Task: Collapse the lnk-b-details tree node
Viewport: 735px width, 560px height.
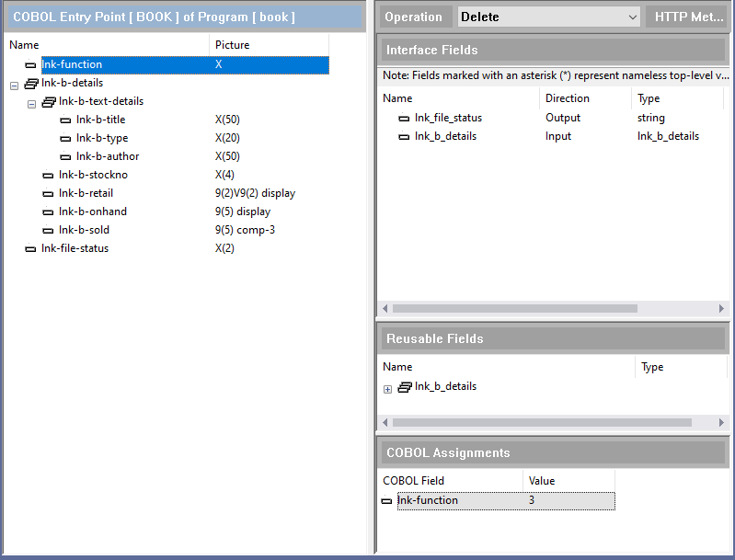Action: 14,85
